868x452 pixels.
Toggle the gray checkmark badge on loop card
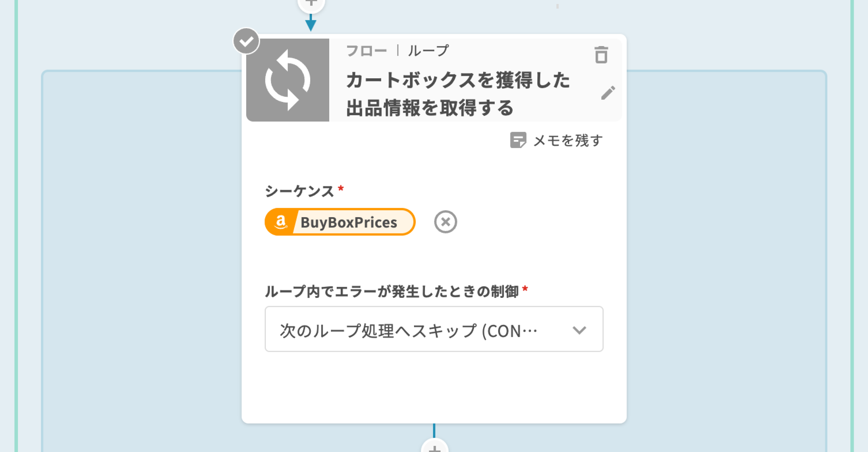coord(246,41)
